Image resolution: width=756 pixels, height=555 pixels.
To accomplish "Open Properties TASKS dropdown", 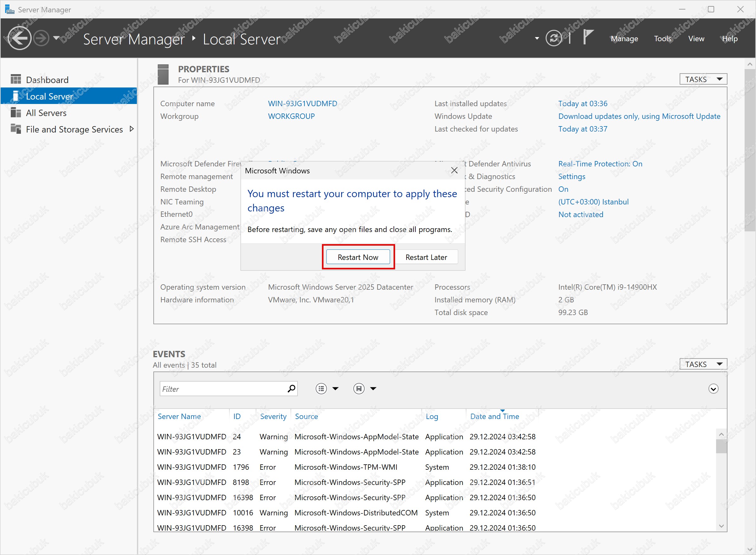I will [703, 79].
